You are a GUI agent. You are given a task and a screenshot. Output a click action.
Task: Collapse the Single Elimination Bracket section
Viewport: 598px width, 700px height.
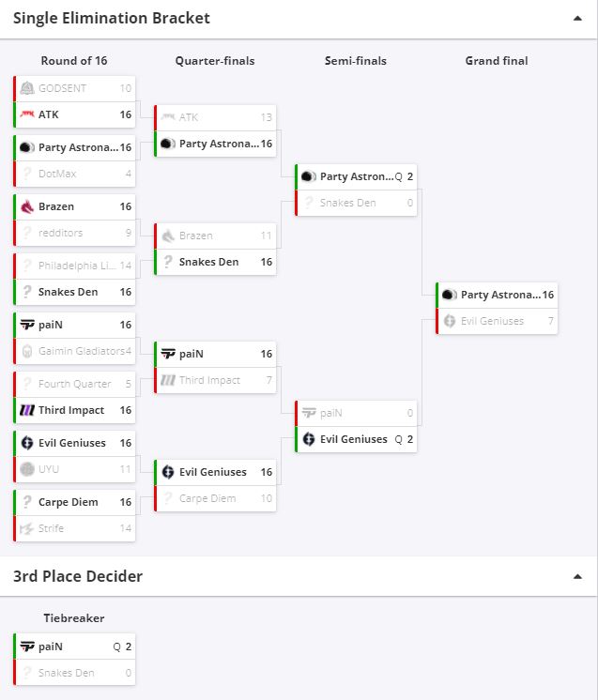coord(578,18)
